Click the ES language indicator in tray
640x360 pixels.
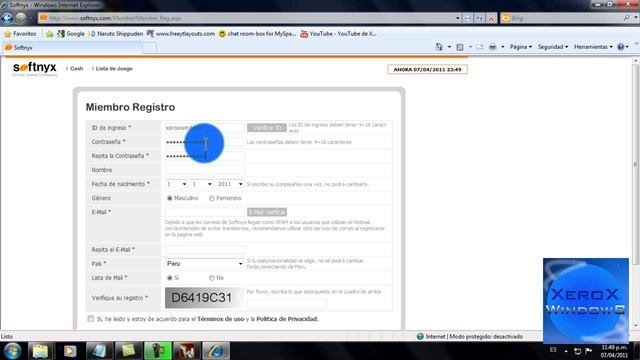553,350
